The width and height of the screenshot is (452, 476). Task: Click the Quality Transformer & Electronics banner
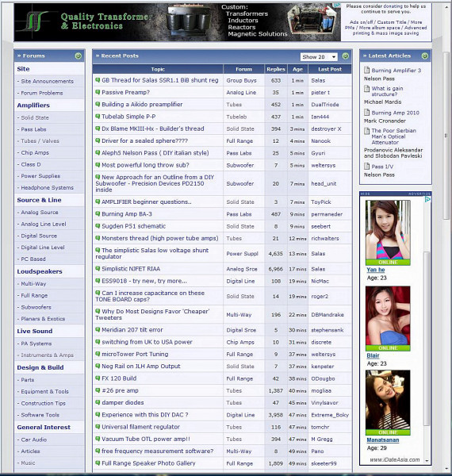tap(177, 22)
